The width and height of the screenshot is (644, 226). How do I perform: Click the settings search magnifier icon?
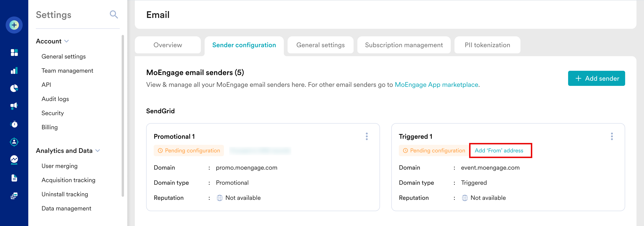[x=114, y=15]
